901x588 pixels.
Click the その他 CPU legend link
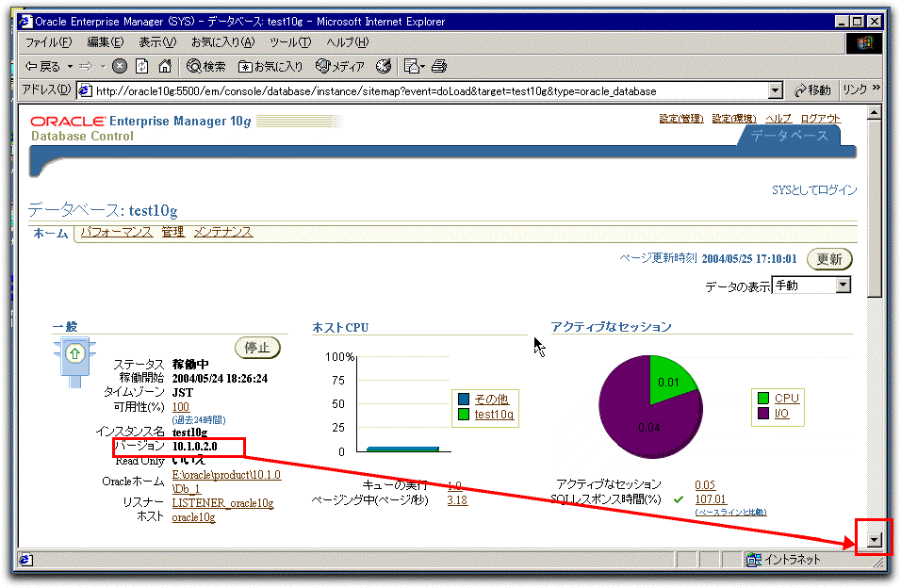[x=491, y=399]
